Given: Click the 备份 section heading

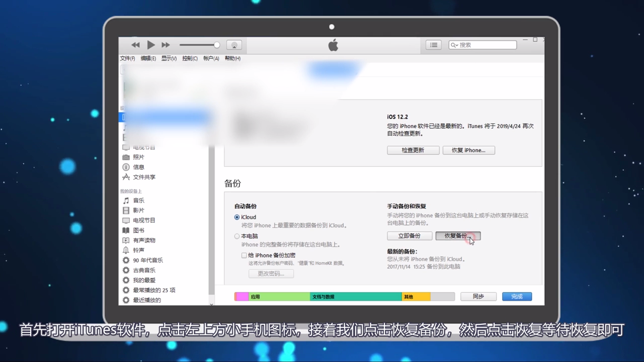Looking at the screenshot, I should tap(232, 184).
